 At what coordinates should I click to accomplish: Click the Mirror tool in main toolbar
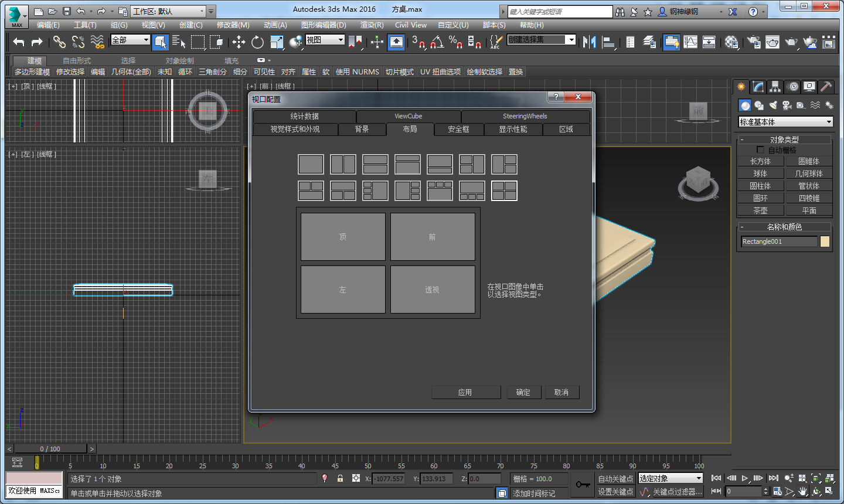pyautogui.click(x=589, y=42)
